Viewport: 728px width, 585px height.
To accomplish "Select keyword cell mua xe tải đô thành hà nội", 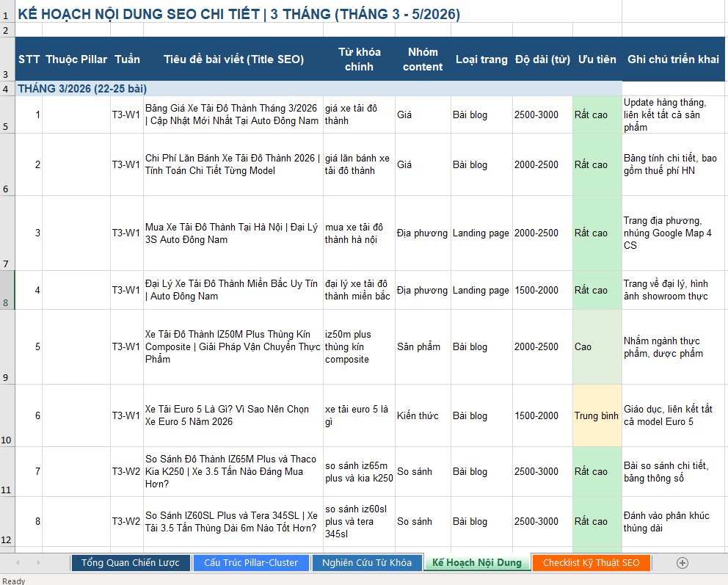I will (x=360, y=233).
